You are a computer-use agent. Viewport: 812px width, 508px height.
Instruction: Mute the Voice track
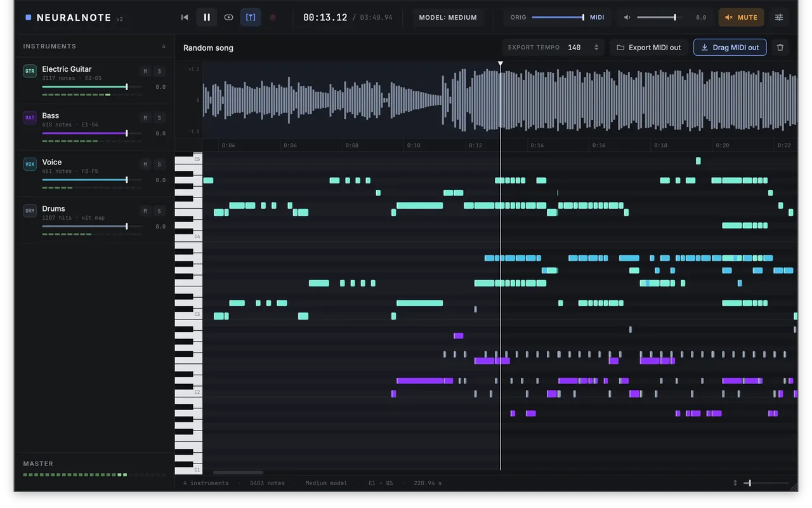pos(145,164)
